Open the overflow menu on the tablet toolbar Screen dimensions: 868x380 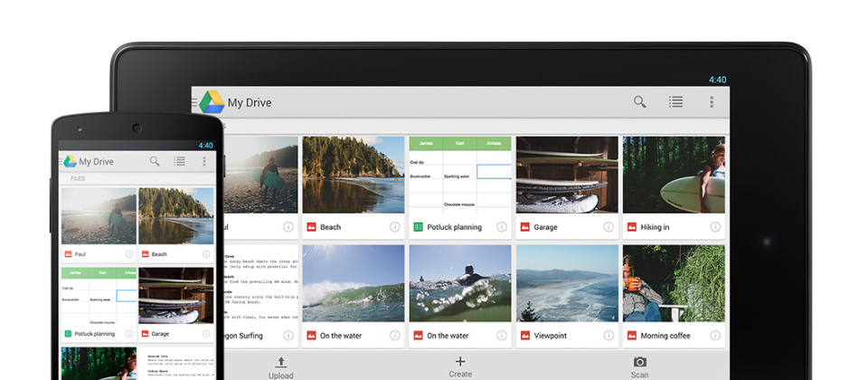pyautogui.click(x=712, y=102)
